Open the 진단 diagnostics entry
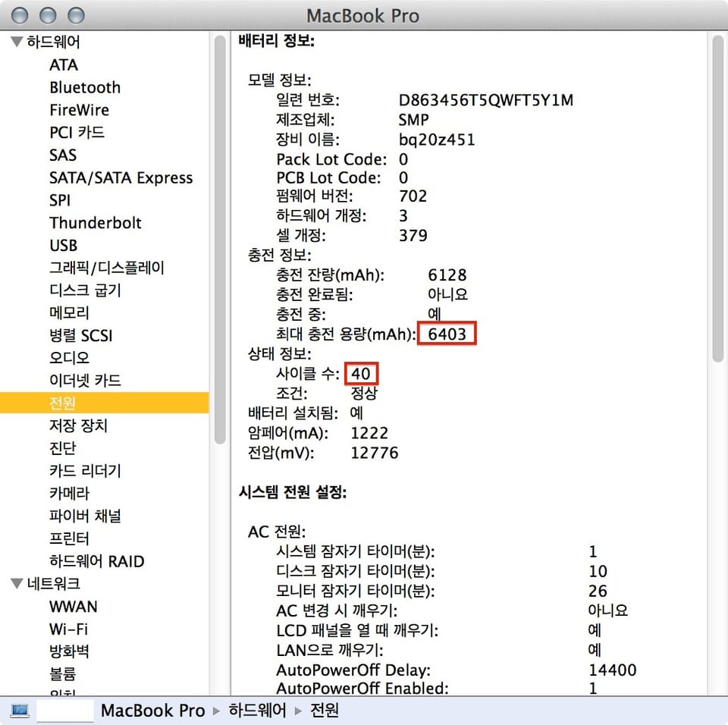728x725 pixels. (x=62, y=447)
